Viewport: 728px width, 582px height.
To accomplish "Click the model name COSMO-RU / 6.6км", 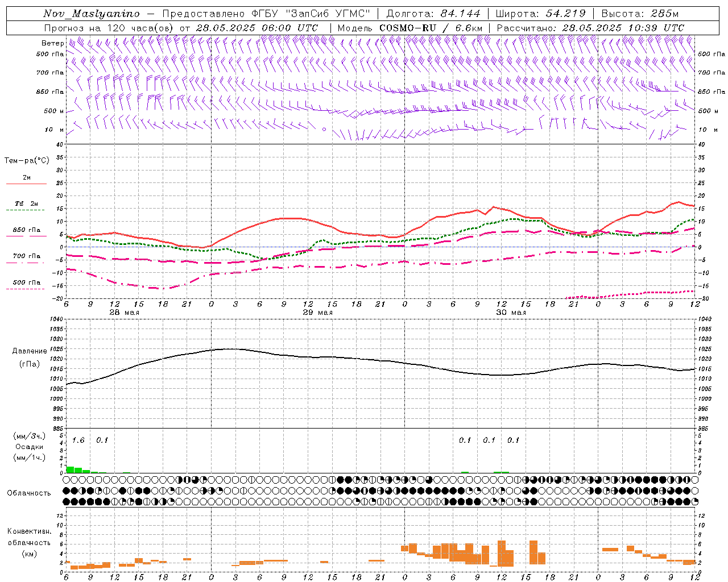I will (431, 28).
